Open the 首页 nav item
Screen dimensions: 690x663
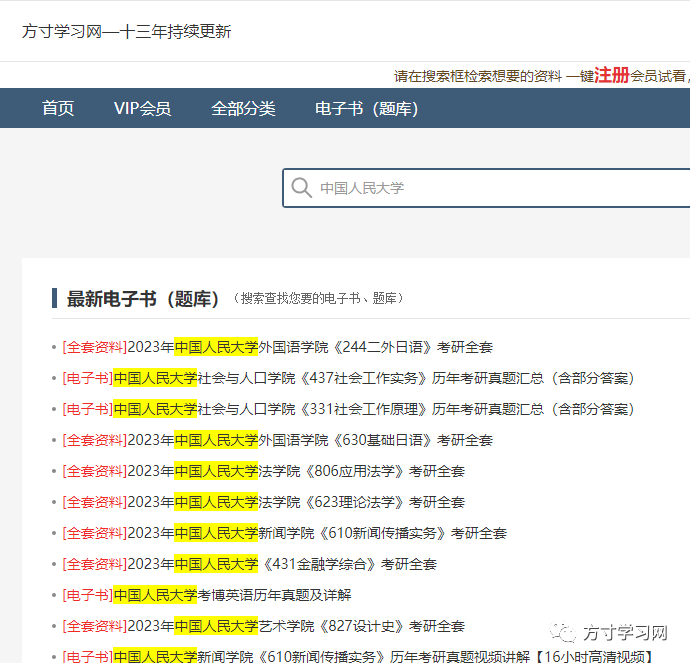58,108
